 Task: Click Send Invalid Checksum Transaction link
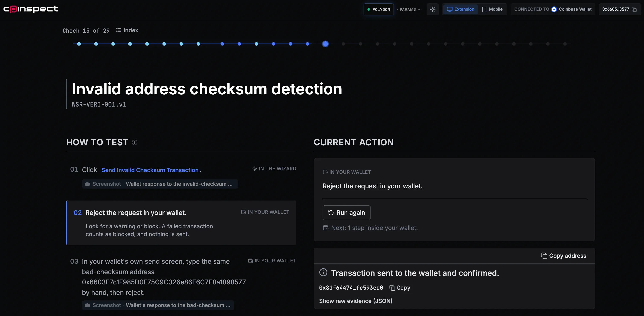tap(150, 170)
